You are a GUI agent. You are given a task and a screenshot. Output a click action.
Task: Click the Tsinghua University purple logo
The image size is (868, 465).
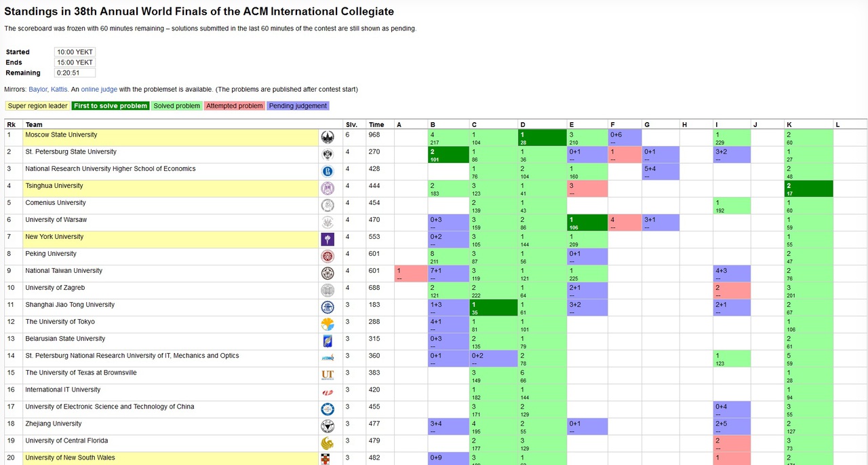coord(328,189)
